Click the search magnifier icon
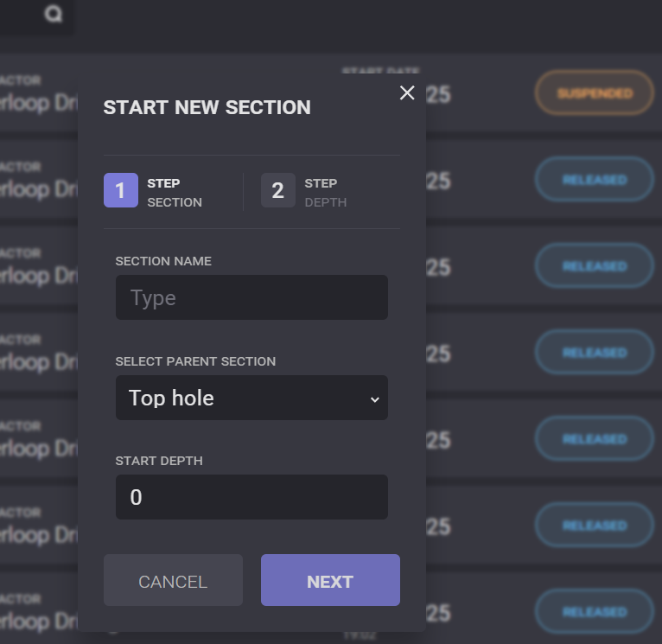Image resolution: width=662 pixels, height=644 pixels. (54, 15)
